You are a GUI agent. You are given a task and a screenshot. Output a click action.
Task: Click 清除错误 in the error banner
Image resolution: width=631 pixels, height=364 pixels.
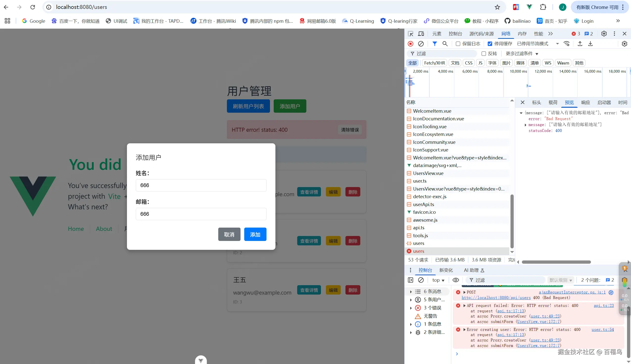coord(350,130)
